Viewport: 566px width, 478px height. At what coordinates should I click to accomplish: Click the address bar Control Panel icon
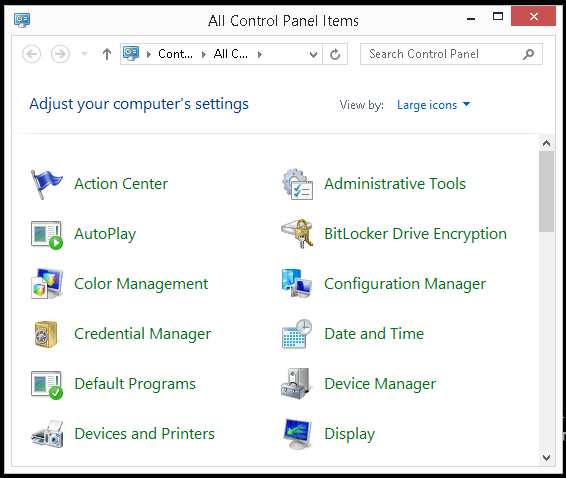[x=131, y=53]
